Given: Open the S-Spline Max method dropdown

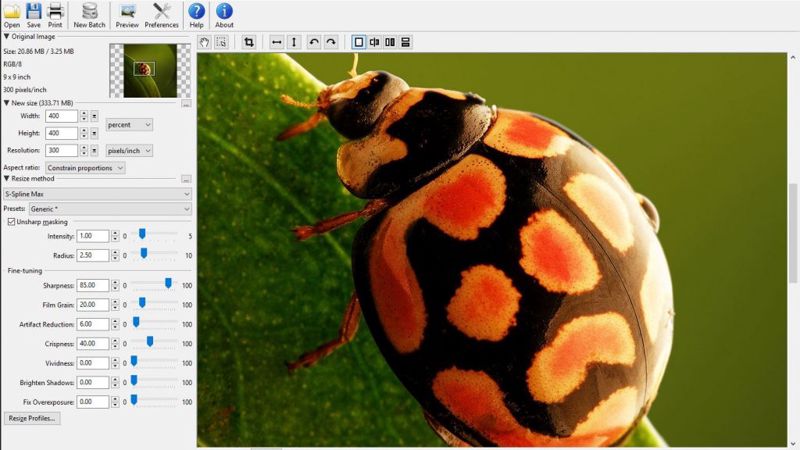Looking at the screenshot, I should click(x=97, y=194).
